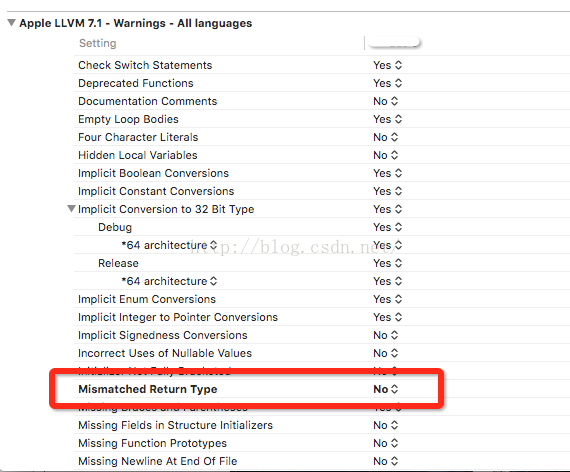Open Implicit Conversion to 32 Bit Type value
This screenshot has width=570, height=472.
click(x=388, y=209)
